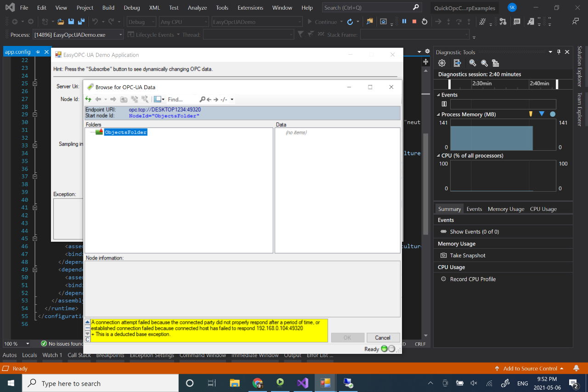Click Take Snapshot link
The image size is (588, 392).
pos(468,256)
